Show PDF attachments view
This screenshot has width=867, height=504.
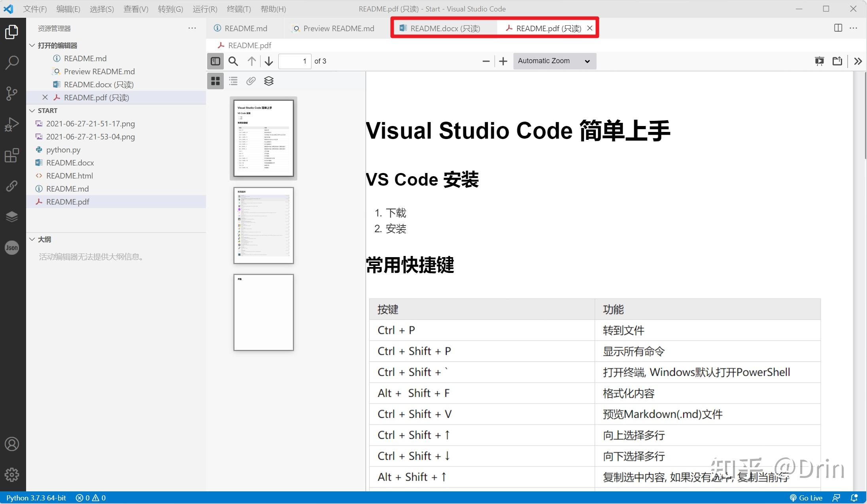pos(251,81)
